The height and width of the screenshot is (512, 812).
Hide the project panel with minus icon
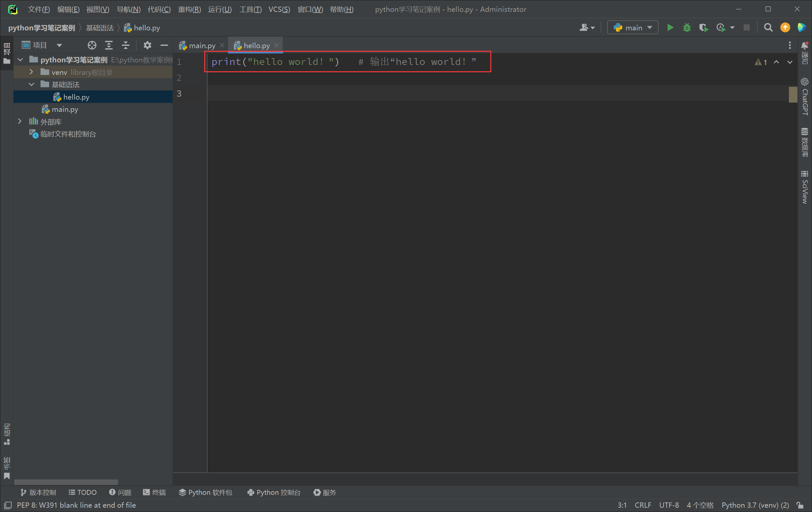pos(164,45)
